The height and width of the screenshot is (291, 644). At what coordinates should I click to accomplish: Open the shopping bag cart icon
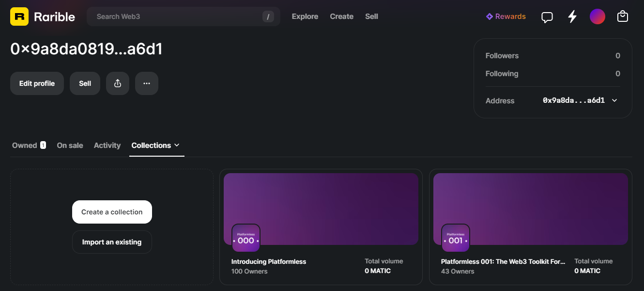point(623,16)
